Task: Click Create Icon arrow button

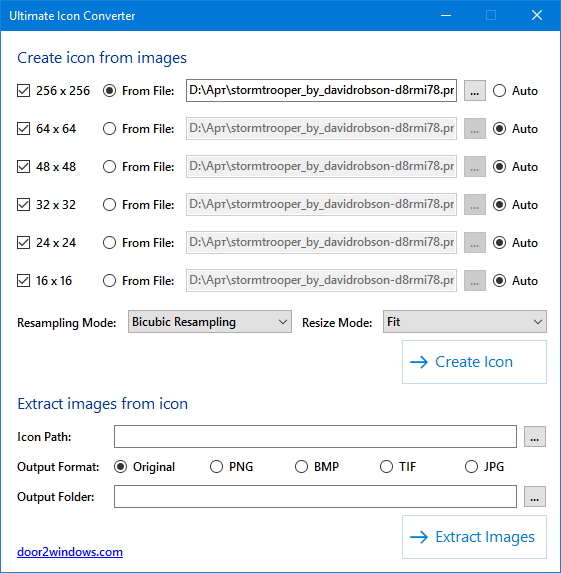Action: click(x=474, y=362)
